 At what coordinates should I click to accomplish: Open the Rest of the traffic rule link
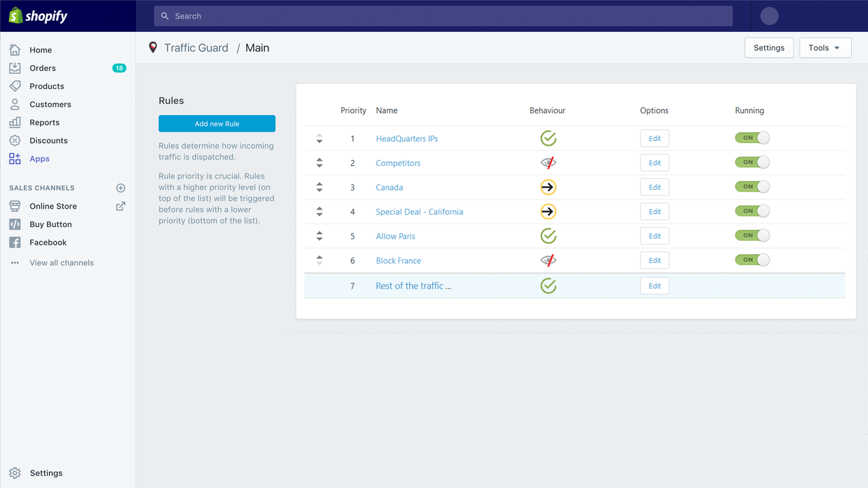(x=414, y=285)
